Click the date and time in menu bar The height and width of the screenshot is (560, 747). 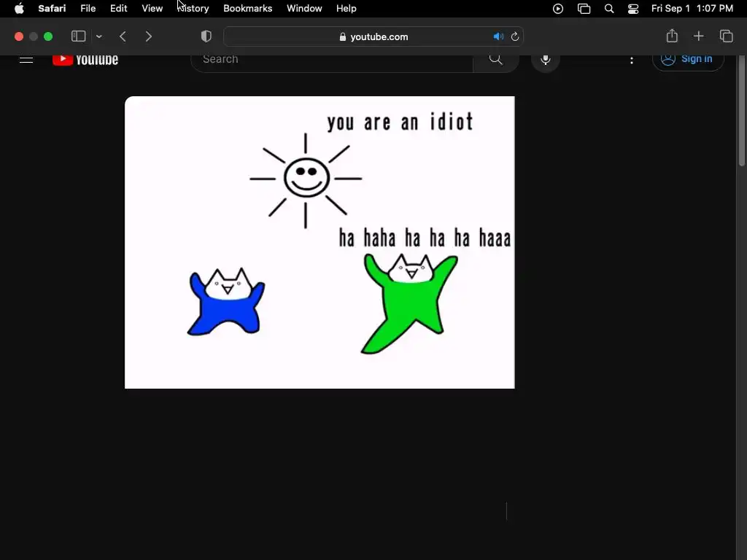click(692, 9)
